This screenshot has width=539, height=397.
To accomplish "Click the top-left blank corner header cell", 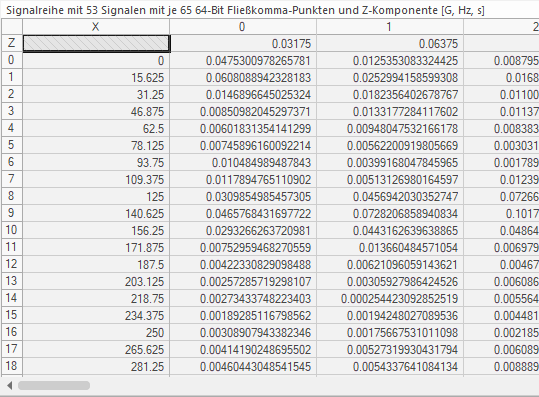I will click(12, 26).
